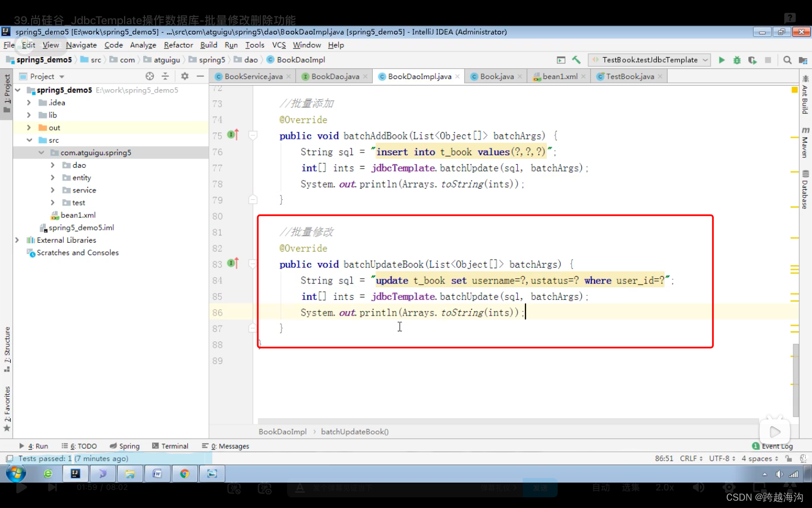Toggle the Ant Build side panel
Viewport: 812px width, 508px height.
pos(805,95)
